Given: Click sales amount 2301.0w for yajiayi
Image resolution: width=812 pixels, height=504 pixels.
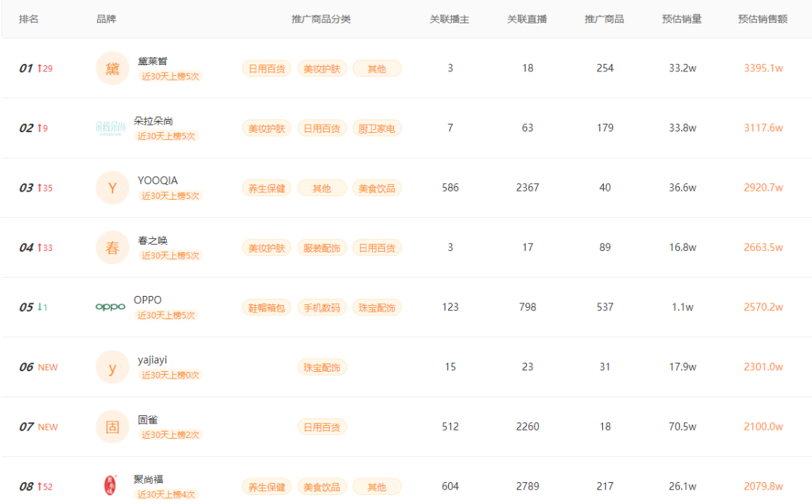Looking at the screenshot, I should click(763, 367).
